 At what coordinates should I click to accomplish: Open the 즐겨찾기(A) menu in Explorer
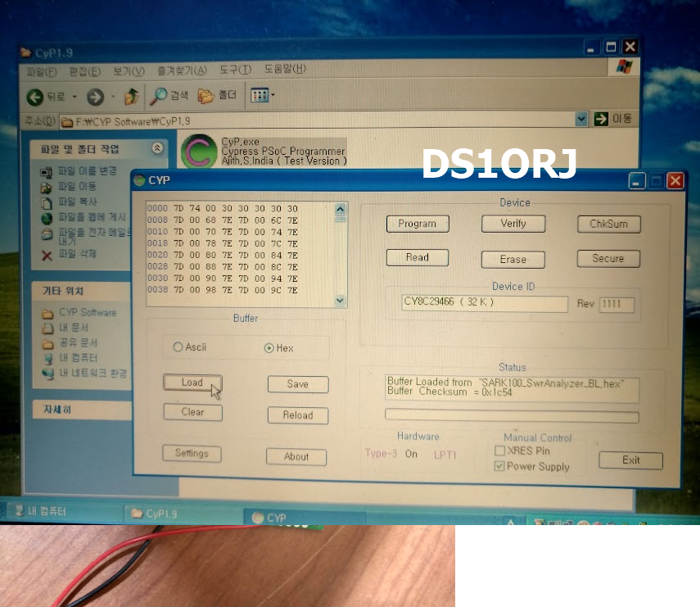pos(182,70)
